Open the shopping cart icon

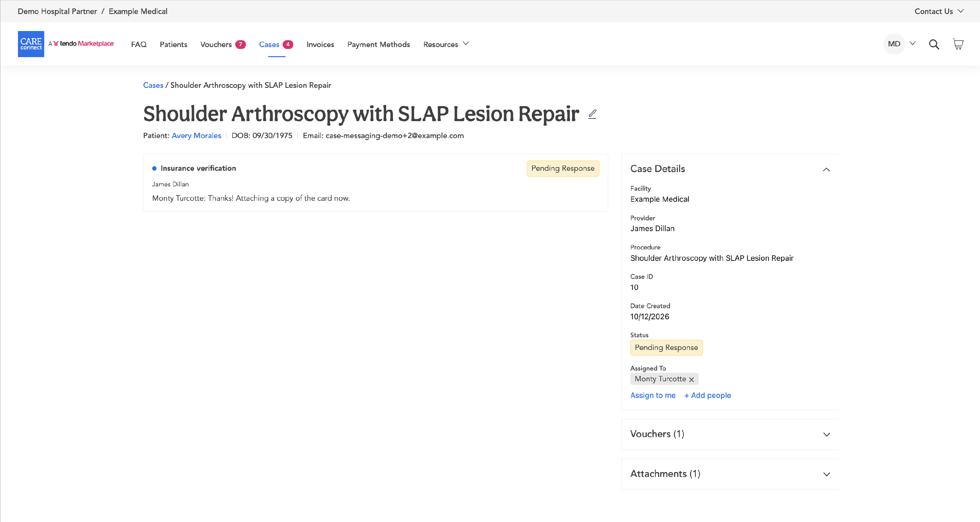tap(958, 44)
